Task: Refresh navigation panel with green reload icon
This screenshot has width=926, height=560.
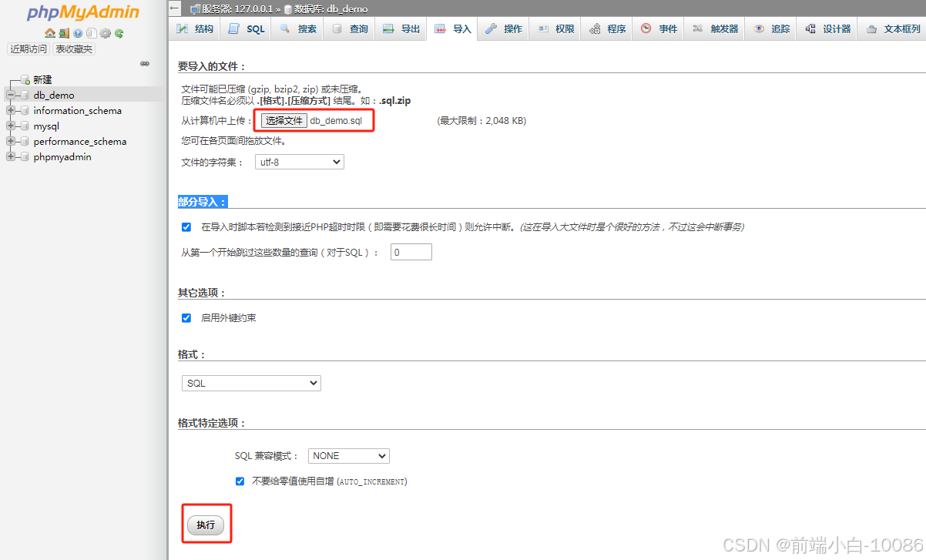Action: tap(119, 33)
